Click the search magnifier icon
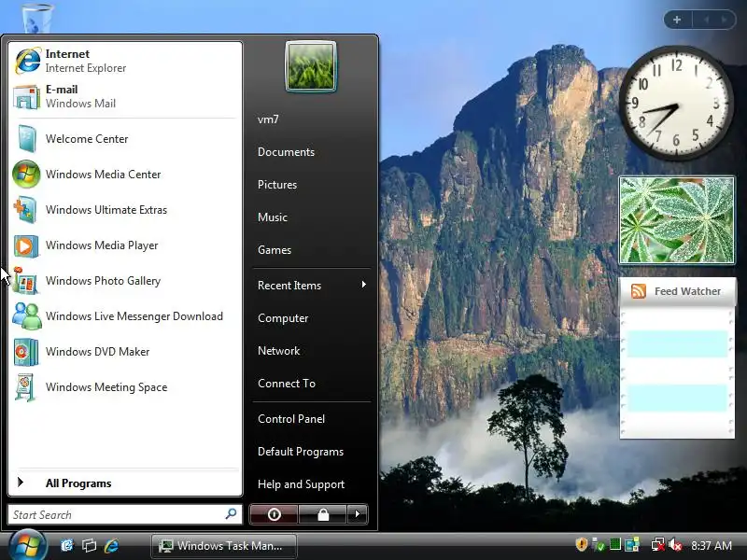 pyautogui.click(x=231, y=514)
